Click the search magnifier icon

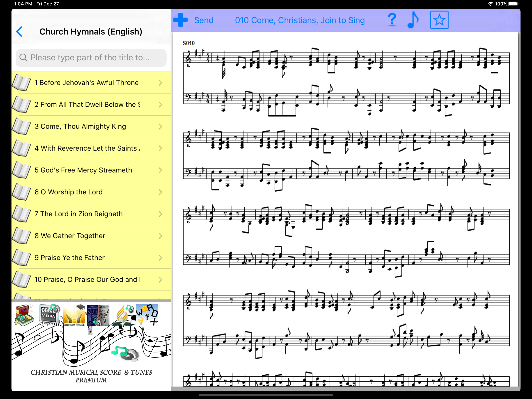pos(23,57)
